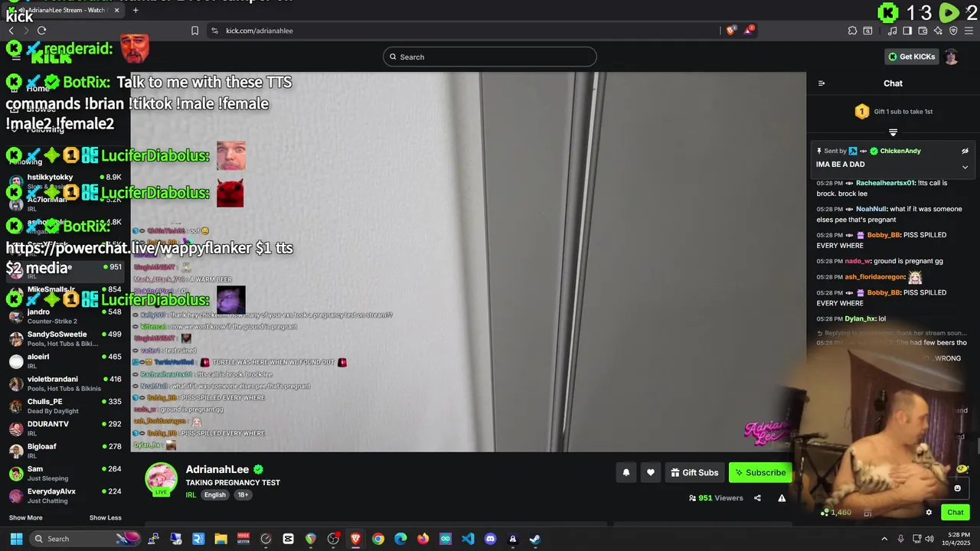Open the browser hamburger menu

pos(969,31)
